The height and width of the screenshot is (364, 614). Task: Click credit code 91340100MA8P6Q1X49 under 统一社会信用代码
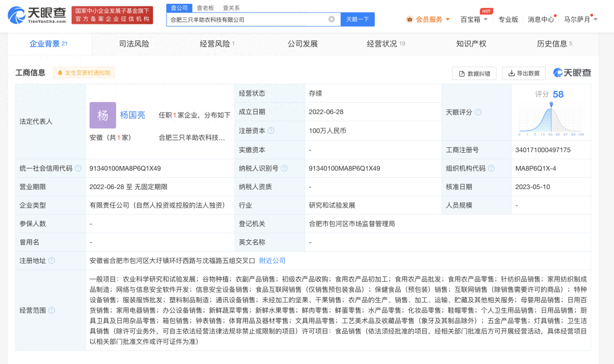pos(125,169)
